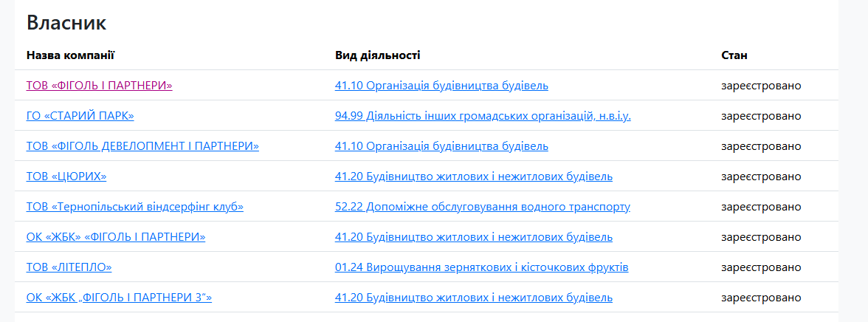Select ТОВ «Тернопільський віндсерфінг клуб» link

coord(134,207)
